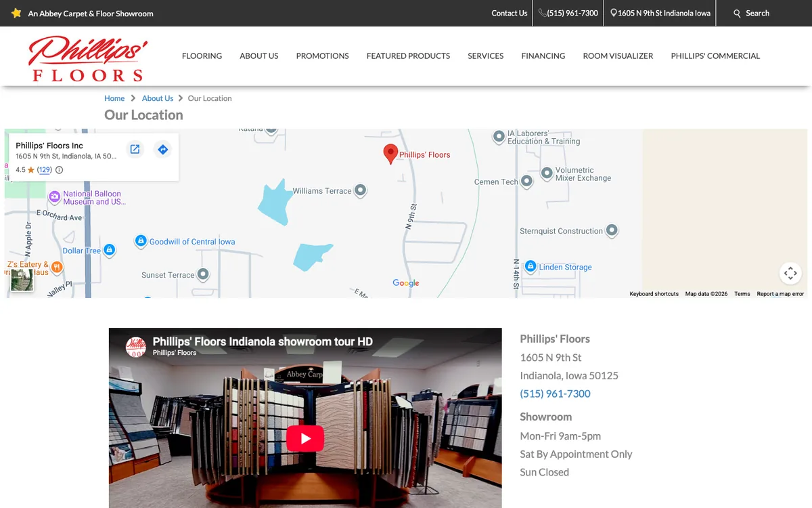Viewport: 812px width, 508px height.
Task: Click the Cemen Tech map marker
Action: [x=527, y=182]
